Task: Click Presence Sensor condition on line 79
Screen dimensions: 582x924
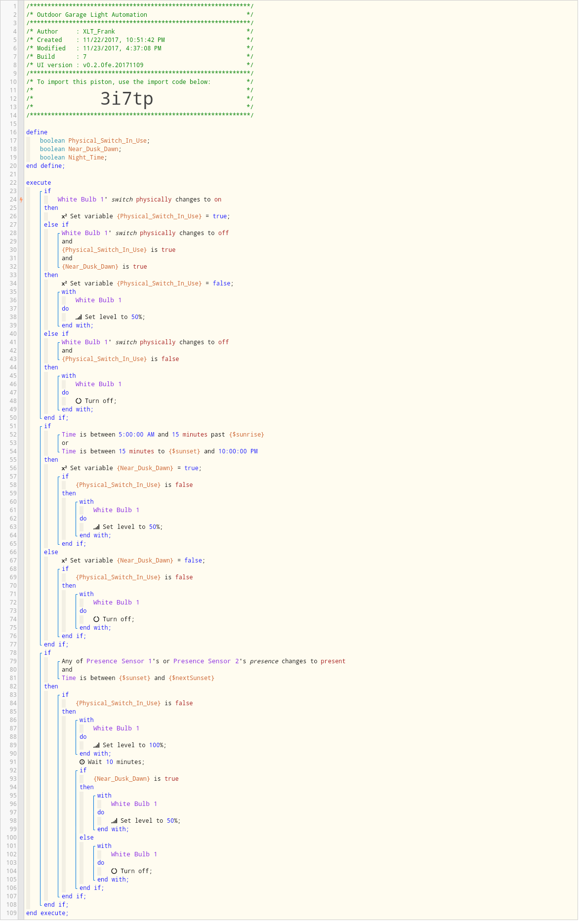Action: [x=204, y=661]
